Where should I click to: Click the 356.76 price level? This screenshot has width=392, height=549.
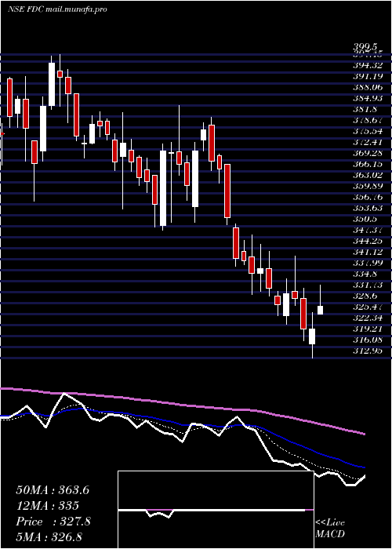368,197
